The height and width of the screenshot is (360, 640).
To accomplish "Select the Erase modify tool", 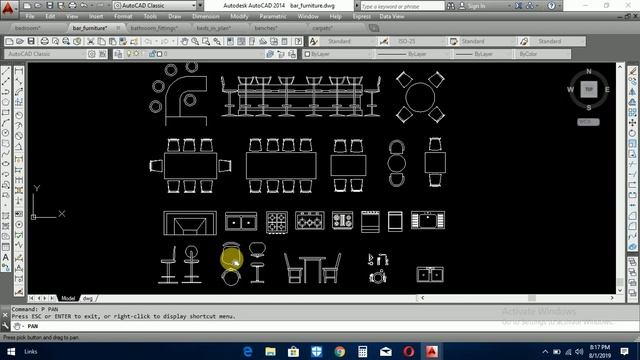I will (x=632, y=71).
